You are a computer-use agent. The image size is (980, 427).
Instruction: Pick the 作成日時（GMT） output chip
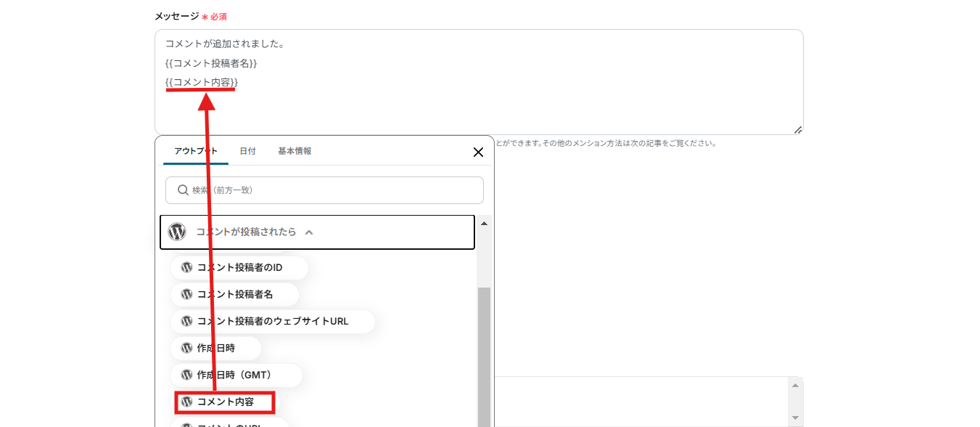click(236, 375)
